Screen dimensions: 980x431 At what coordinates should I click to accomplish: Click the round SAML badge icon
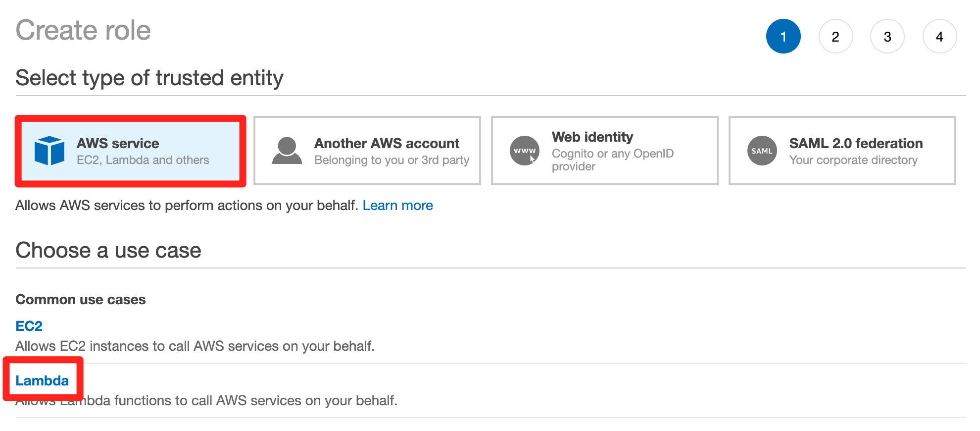pos(762,151)
